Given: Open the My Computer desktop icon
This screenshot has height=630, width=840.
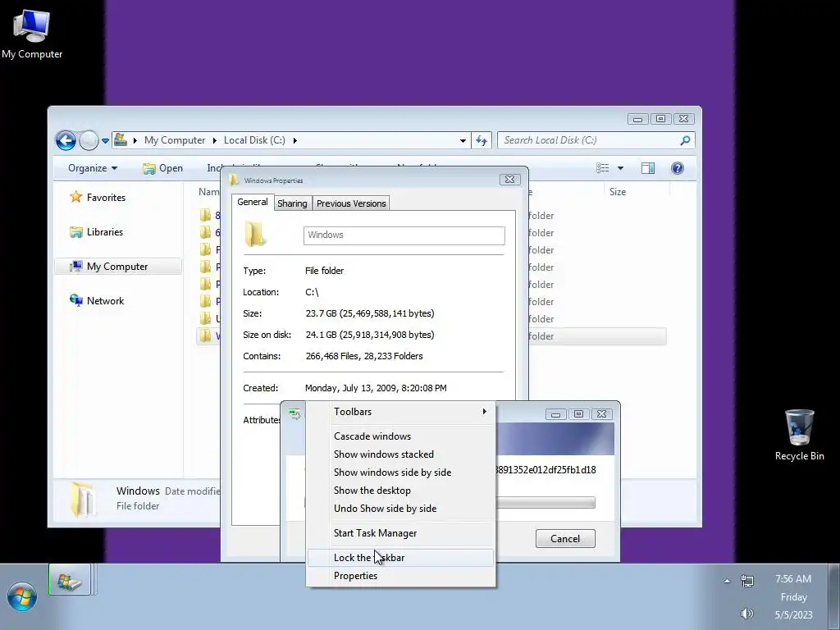Looking at the screenshot, I should (x=32, y=33).
